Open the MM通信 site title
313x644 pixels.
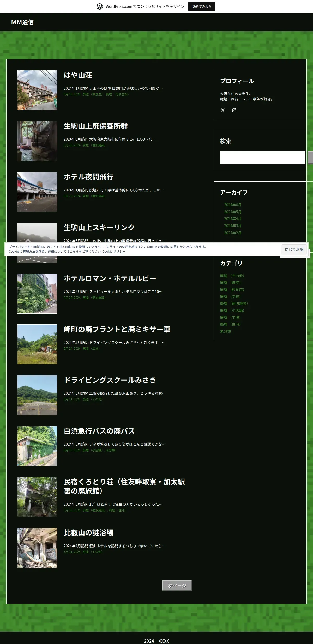(22, 22)
